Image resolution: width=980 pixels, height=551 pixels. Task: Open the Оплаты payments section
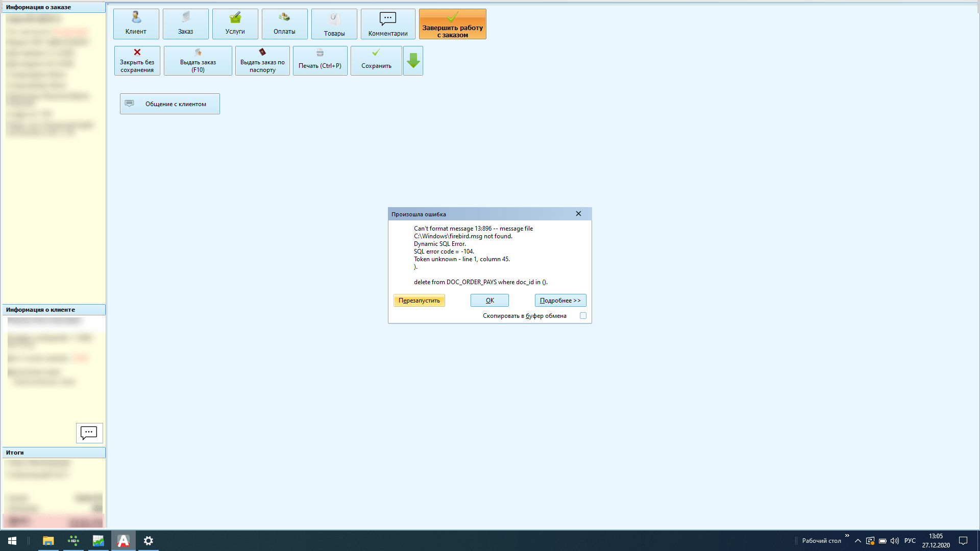point(285,24)
